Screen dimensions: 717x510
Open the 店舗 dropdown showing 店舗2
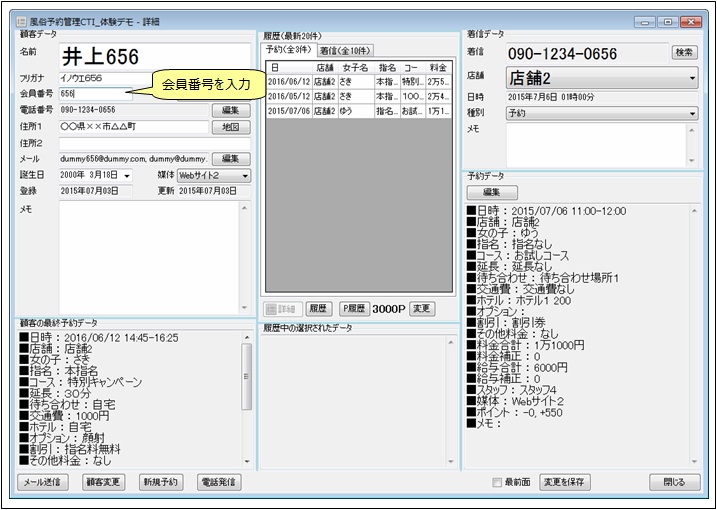coord(581,77)
